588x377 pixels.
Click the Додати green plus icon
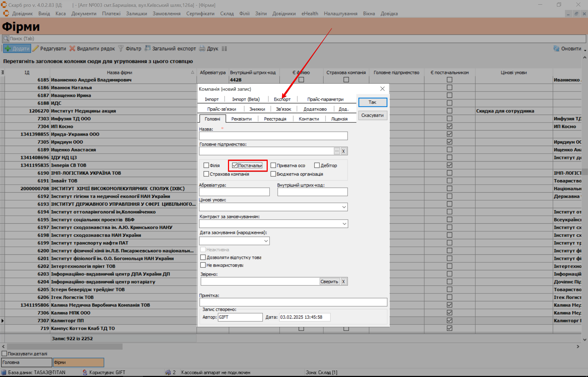tap(8, 49)
